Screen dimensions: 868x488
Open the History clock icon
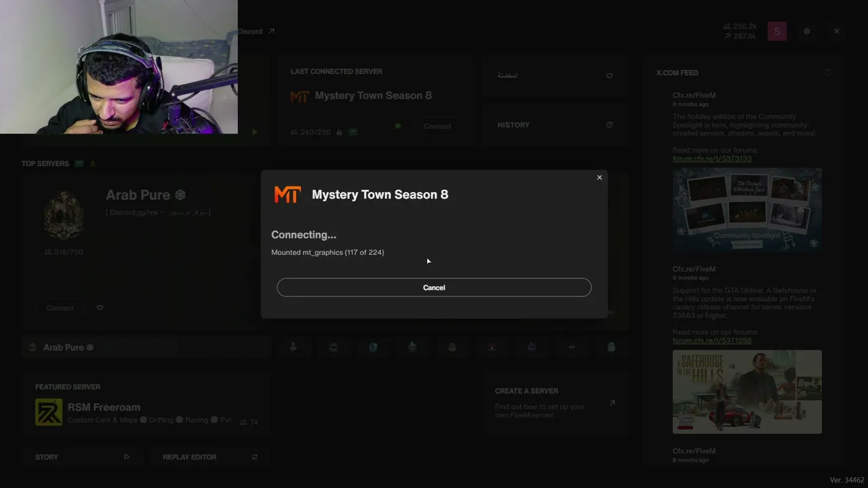[x=609, y=125]
